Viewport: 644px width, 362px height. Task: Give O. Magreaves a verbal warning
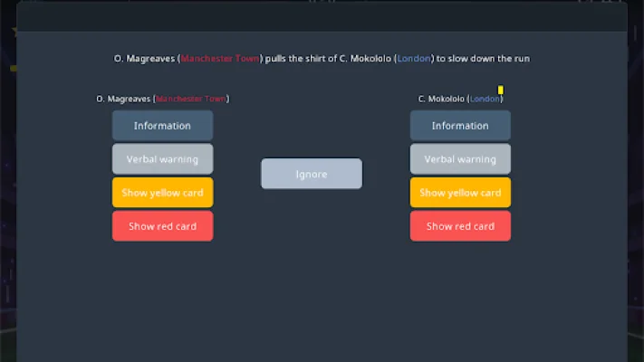point(162,159)
